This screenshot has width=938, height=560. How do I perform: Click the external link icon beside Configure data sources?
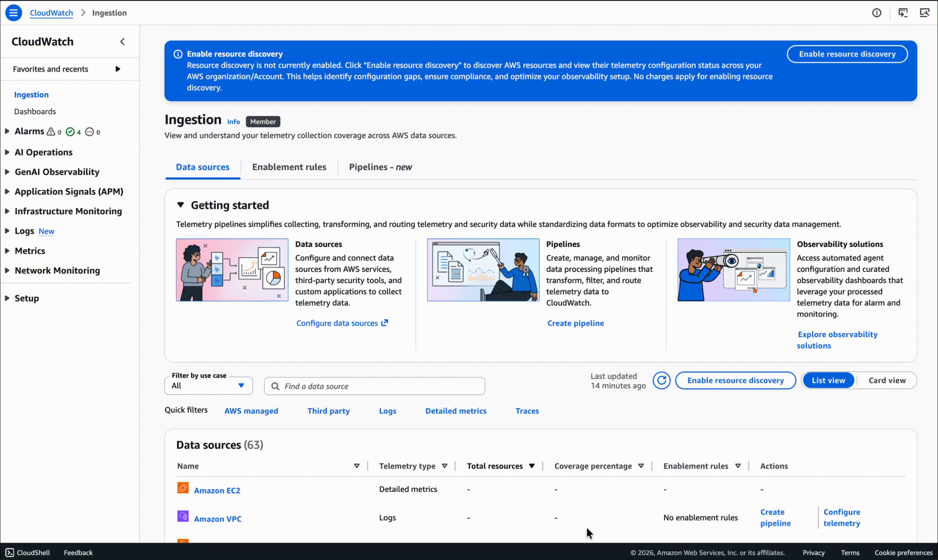point(384,323)
